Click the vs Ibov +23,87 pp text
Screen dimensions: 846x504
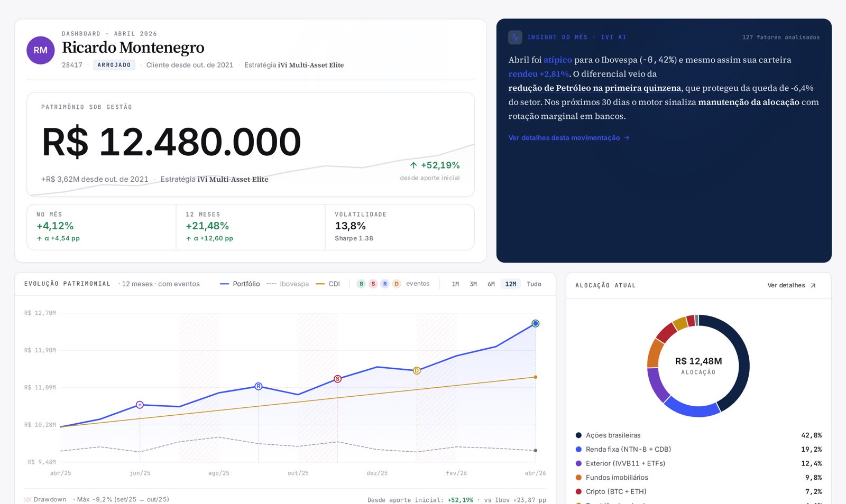click(x=515, y=500)
